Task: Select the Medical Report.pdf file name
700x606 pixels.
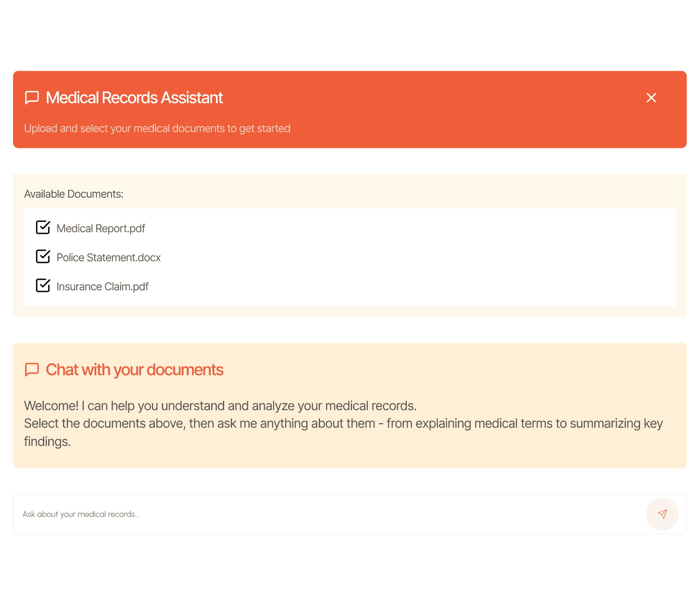Action: pos(101,229)
